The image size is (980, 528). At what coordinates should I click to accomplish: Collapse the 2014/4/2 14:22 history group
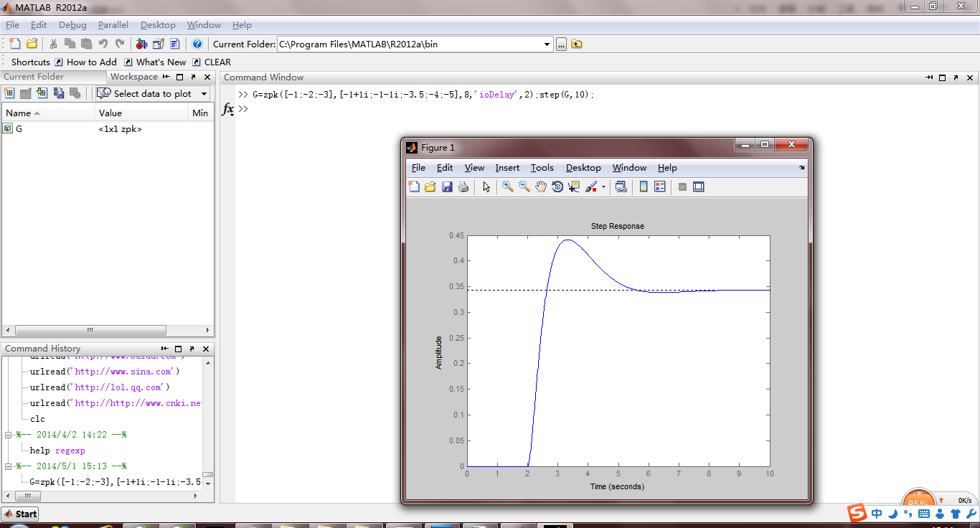(9, 435)
